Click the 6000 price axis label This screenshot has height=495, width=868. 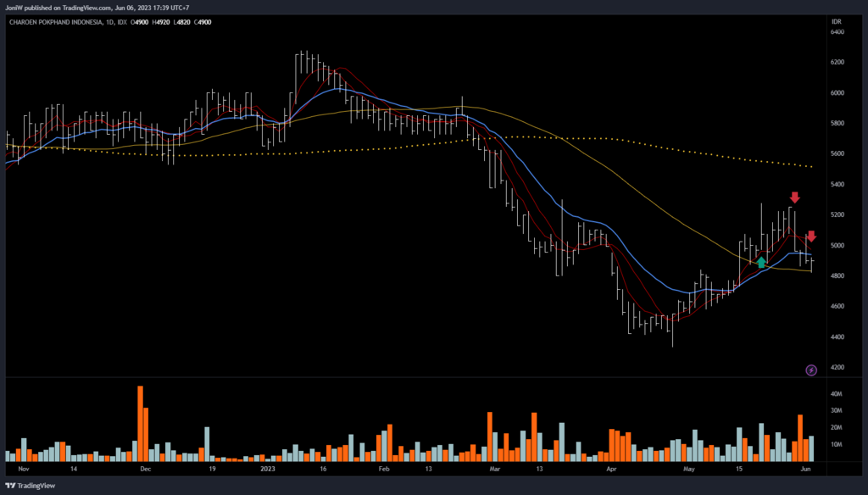(x=837, y=93)
